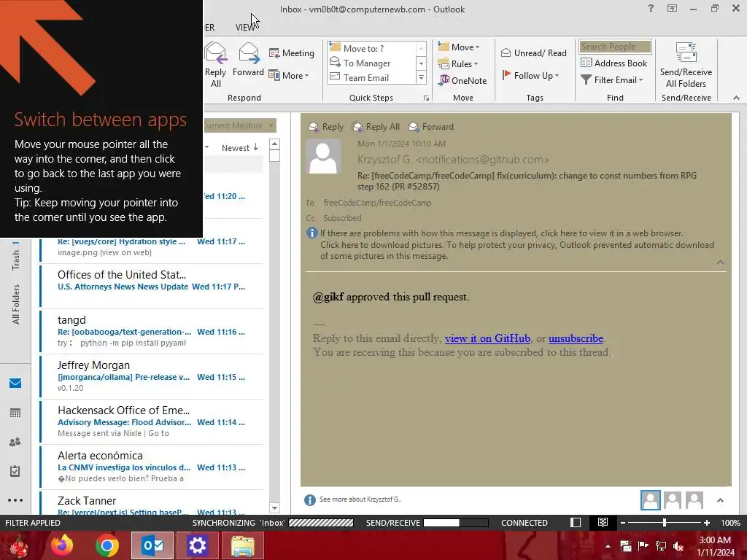Click the zoom in plus button
This screenshot has height=560, width=747.
point(706,523)
